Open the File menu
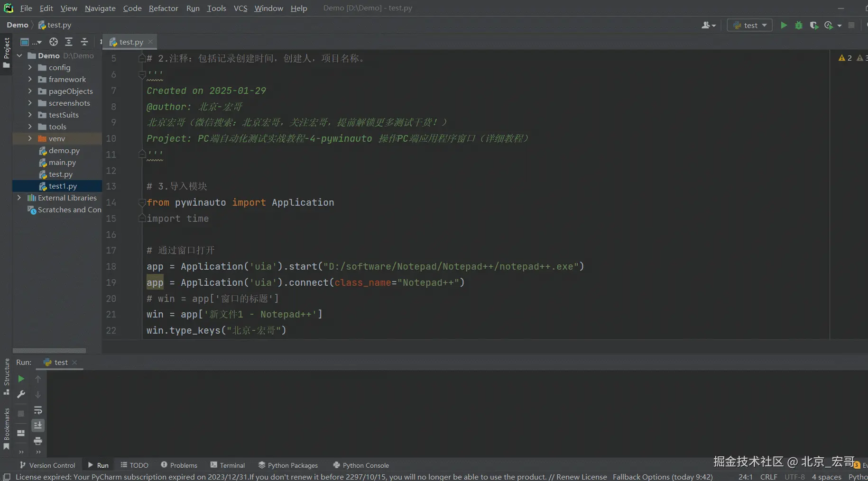Viewport: 868px width, 481px height. [x=26, y=8]
